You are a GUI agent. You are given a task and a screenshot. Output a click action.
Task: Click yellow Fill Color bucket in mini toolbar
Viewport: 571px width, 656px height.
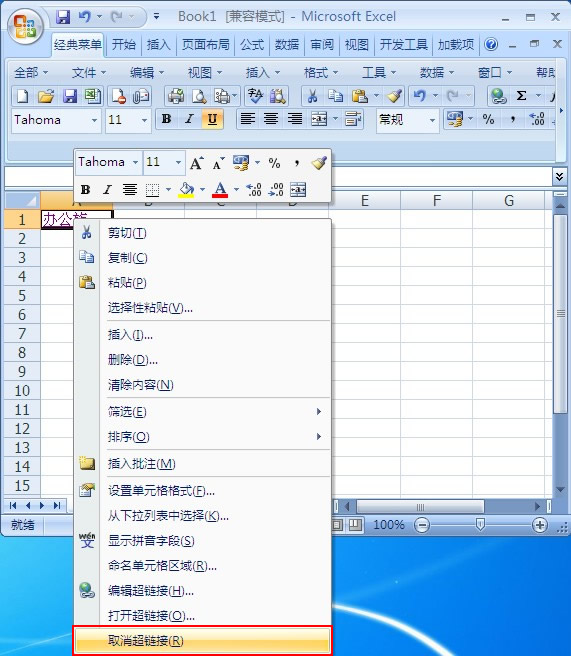pos(187,190)
